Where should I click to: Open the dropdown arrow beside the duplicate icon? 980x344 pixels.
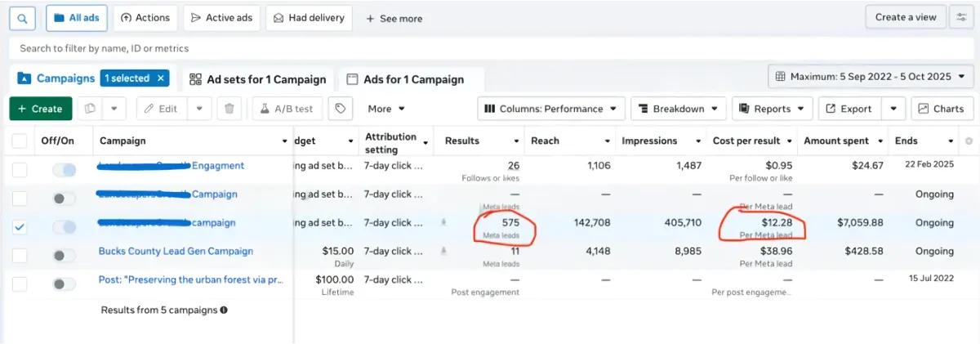click(x=114, y=109)
